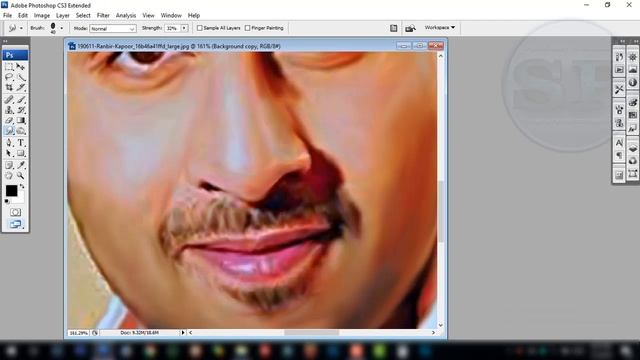The height and width of the screenshot is (360, 640).
Task: Select the highlighted Smudge tool in toolbox
Action: [9, 131]
